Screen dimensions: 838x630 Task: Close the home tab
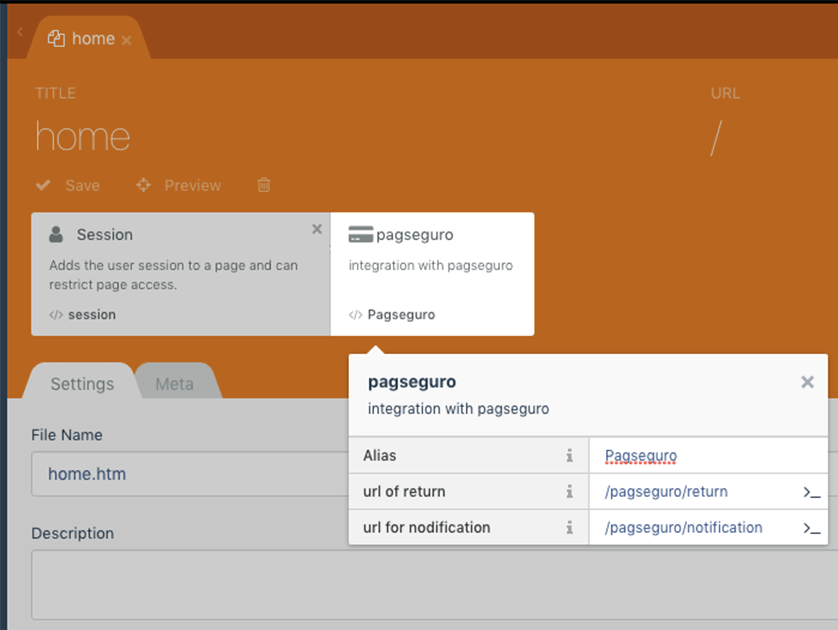127,41
